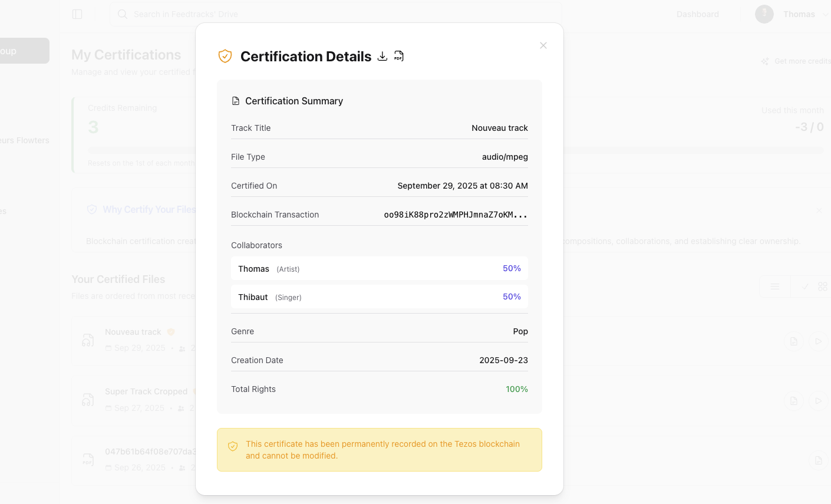Click the play icon on the Super Track Cropped row
Viewport: 831px width, 504px height.
pos(817,400)
